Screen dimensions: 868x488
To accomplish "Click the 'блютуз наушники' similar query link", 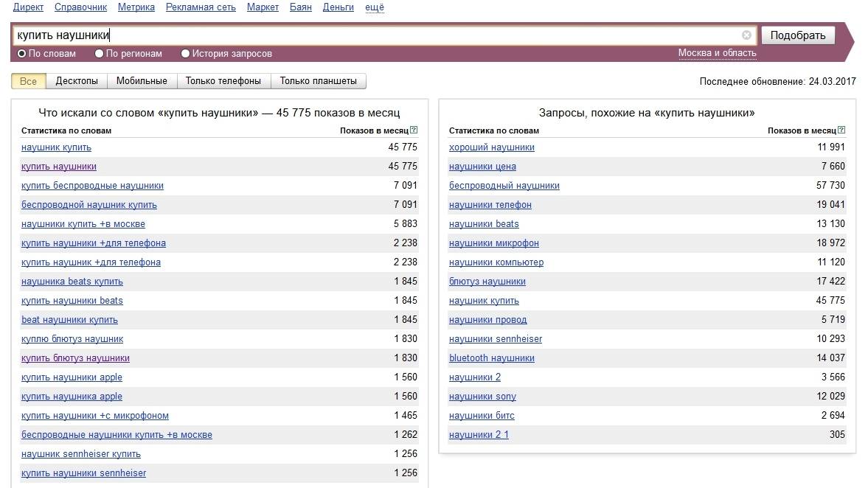I will [487, 282].
